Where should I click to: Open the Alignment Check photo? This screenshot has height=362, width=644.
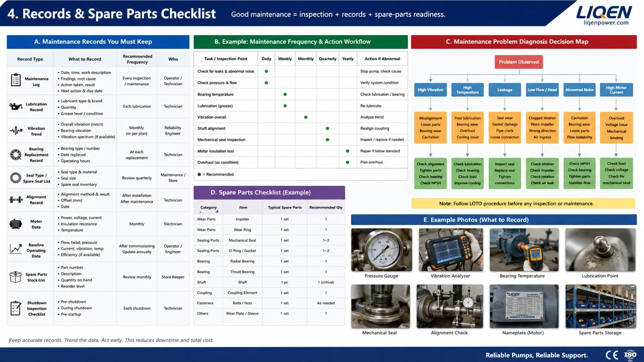point(449,306)
